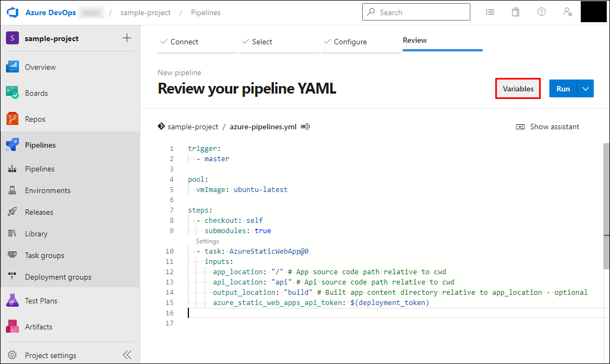Click the Project settings gear icon
Image resolution: width=610 pixels, height=364 pixels.
point(12,355)
